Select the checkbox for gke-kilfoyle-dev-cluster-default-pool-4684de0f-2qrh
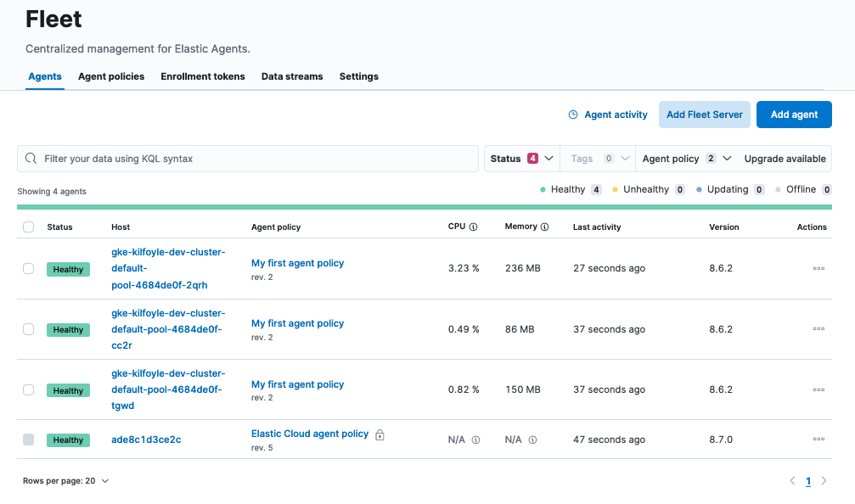The image size is (855, 504). tap(28, 268)
